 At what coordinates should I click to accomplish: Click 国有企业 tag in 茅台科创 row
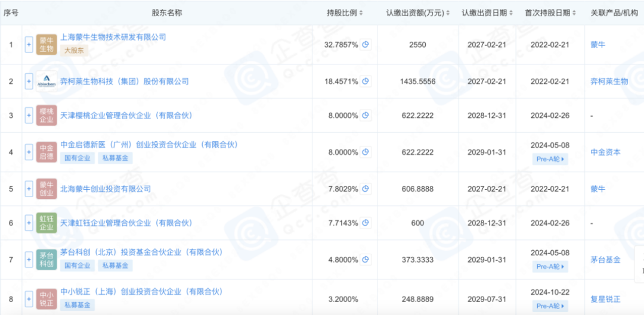pos(78,266)
